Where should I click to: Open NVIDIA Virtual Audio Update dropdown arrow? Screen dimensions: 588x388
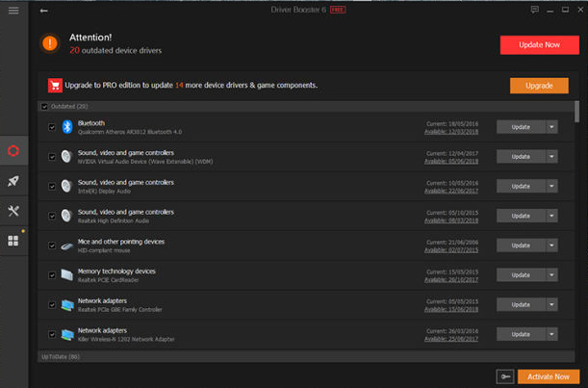coord(551,157)
